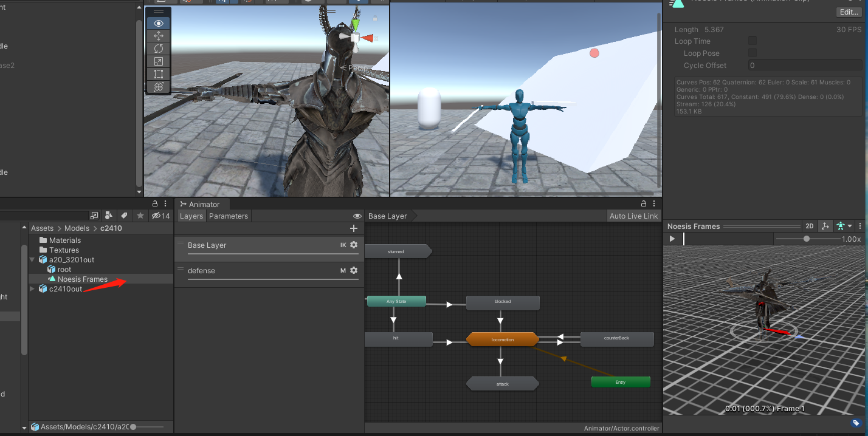Enable the Loop Pose checkbox
This screenshot has height=436, width=868.
(x=753, y=53)
